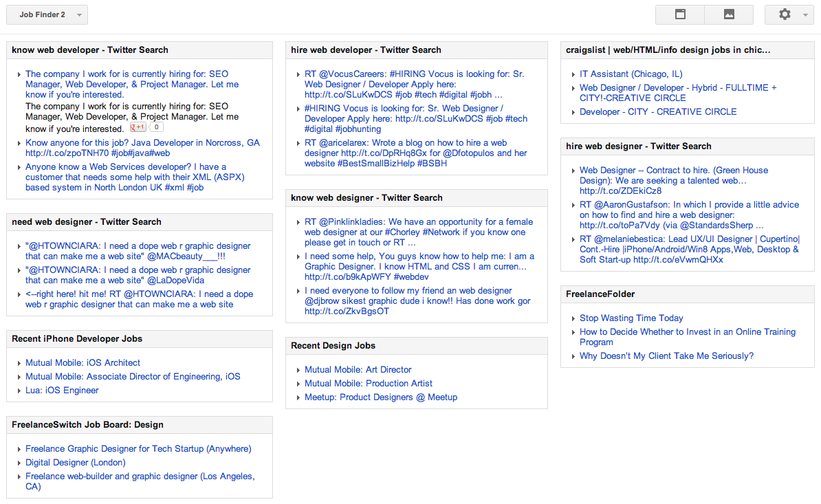Expand arrow beside 'Mutual Mobile: Production Artist'
This screenshot has height=504, width=821.
pos(298,384)
